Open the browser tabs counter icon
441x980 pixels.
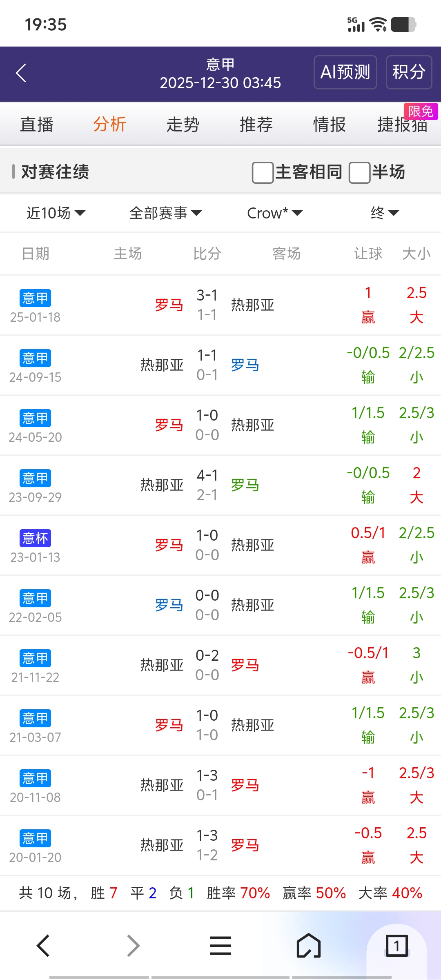[x=396, y=946]
